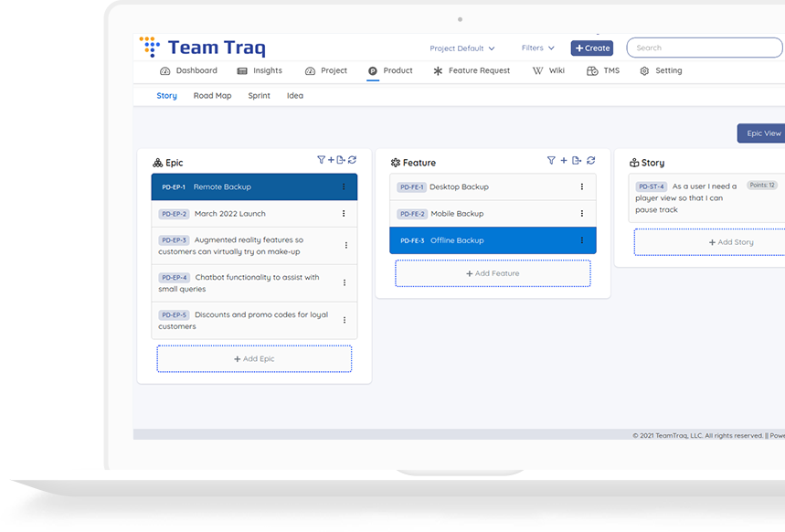Image resolution: width=785 pixels, height=532 pixels.
Task: Open options for the Chatbot functionality epic
Action: (345, 282)
